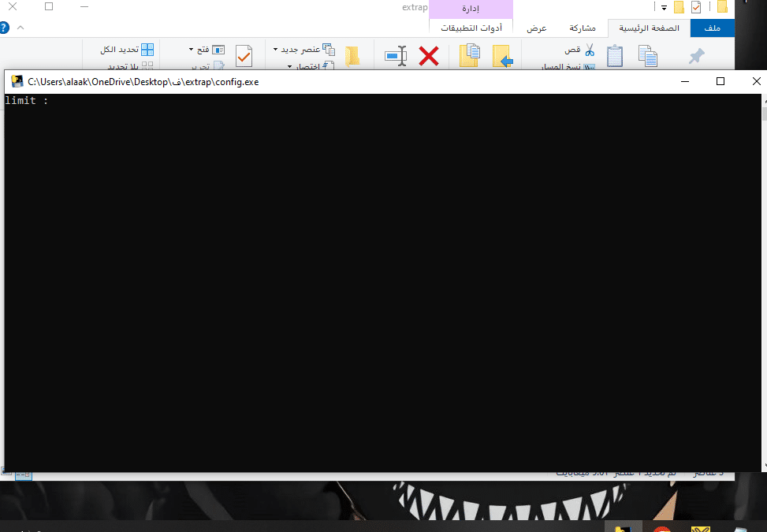767x532 pixels.
Task: Click the Copy to folder icon
Action: 471,56
